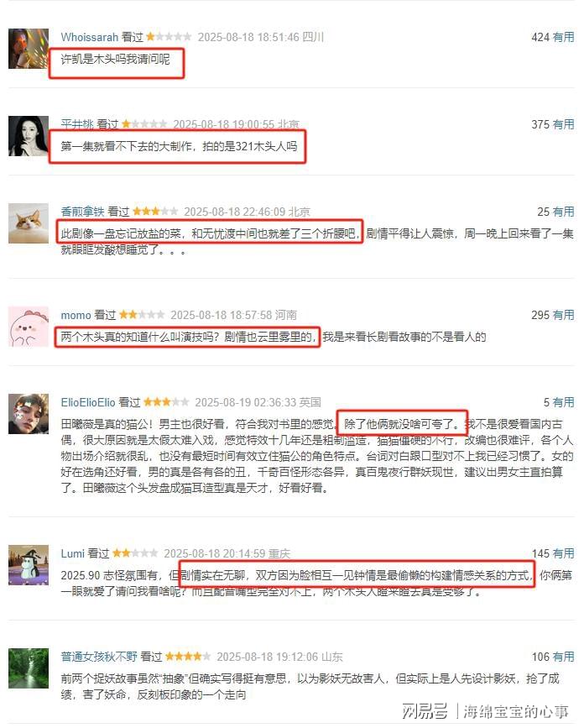The width and height of the screenshot is (584, 728).
Task: Open Whoissarah's avatar picture
Action: click(x=29, y=49)
